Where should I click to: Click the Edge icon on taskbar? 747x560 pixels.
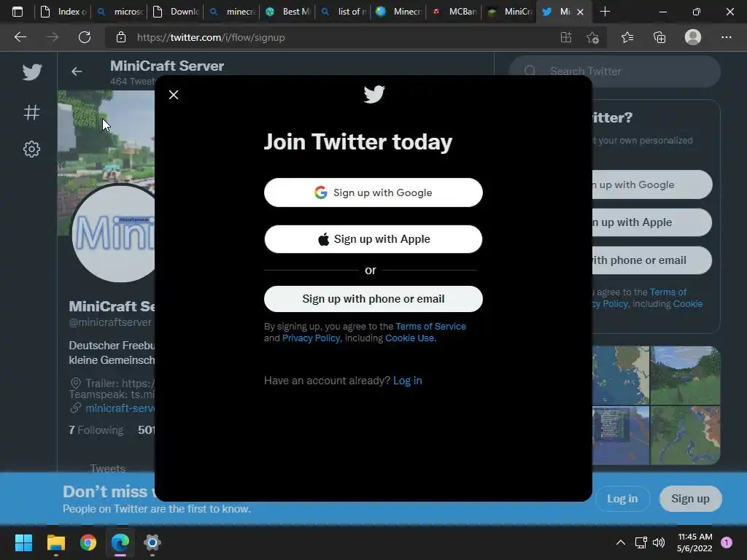click(x=120, y=542)
